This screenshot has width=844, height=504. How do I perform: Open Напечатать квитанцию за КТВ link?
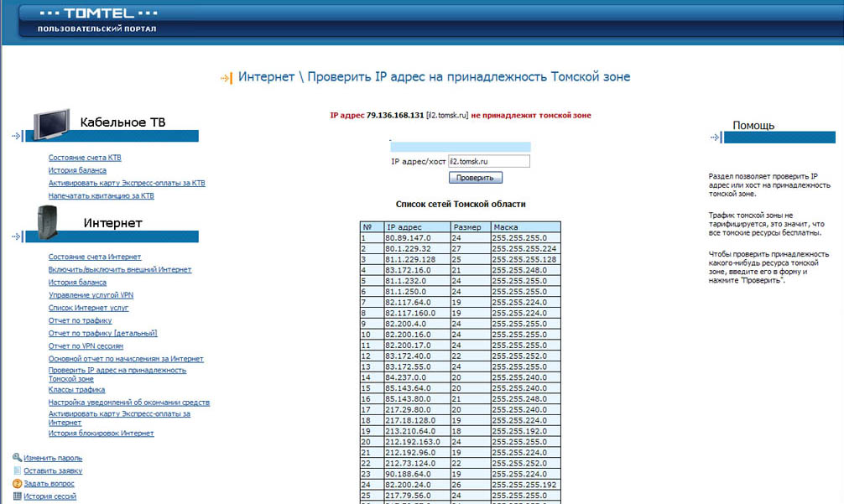[x=101, y=195]
